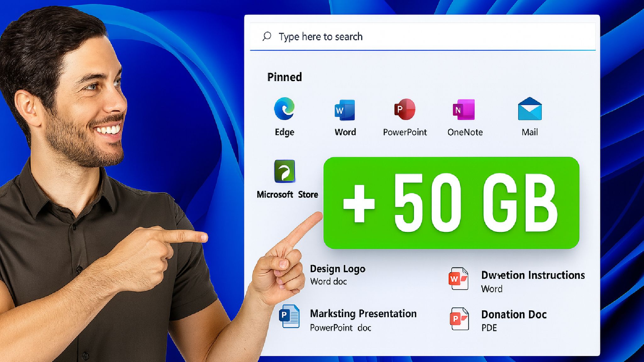Click the Edge label under its icon
Image resolution: width=644 pixels, height=362 pixels.
point(284,132)
